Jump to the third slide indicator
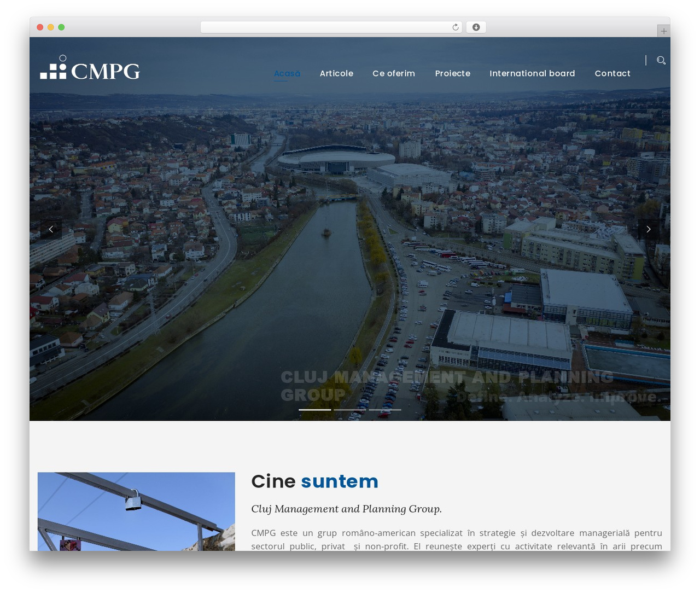The height and width of the screenshot is (593, 700). tap(385, 410)
